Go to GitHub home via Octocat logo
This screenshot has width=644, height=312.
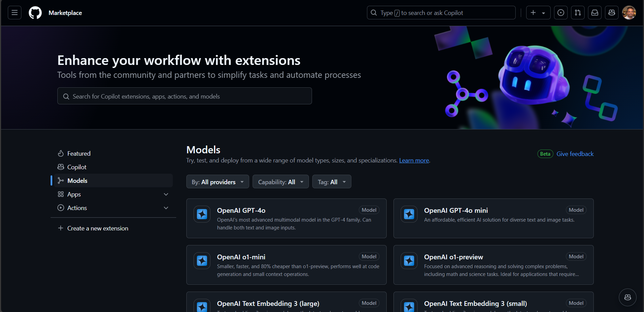(x=35, y=13)
